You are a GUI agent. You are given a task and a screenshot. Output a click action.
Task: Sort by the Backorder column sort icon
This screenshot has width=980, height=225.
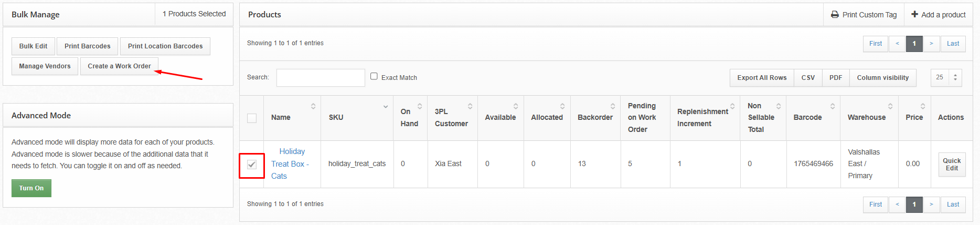[x=612, y=106]
